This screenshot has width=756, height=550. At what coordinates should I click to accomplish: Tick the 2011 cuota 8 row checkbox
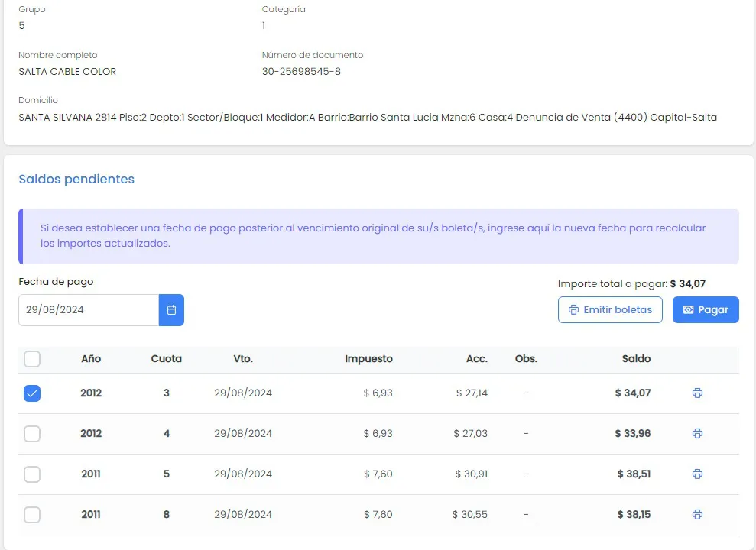pyautogui.click(x=32, y=515)
